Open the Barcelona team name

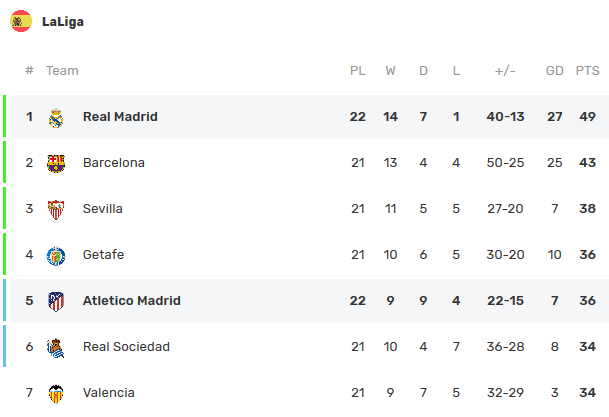coord(114,162)
